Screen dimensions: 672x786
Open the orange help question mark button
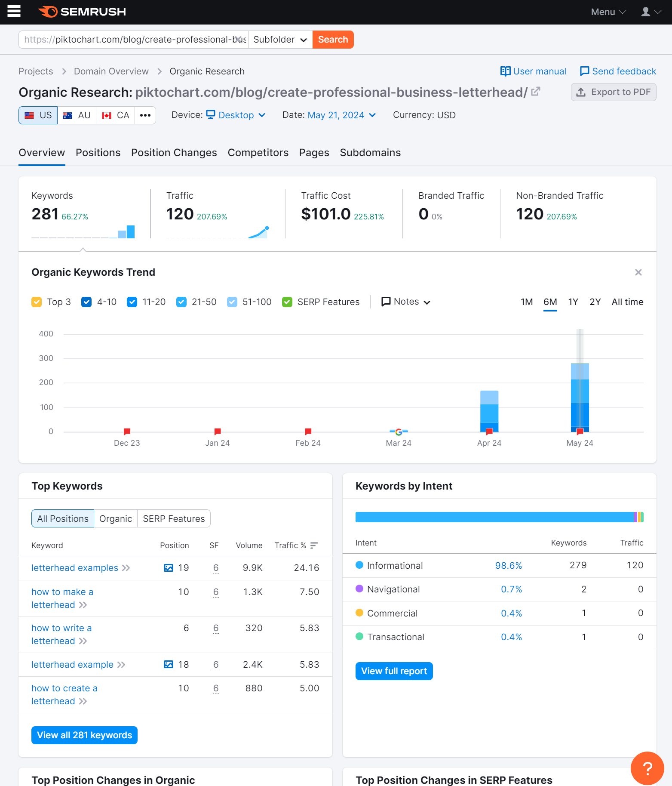pyautogui.click(x=647, y=768)
